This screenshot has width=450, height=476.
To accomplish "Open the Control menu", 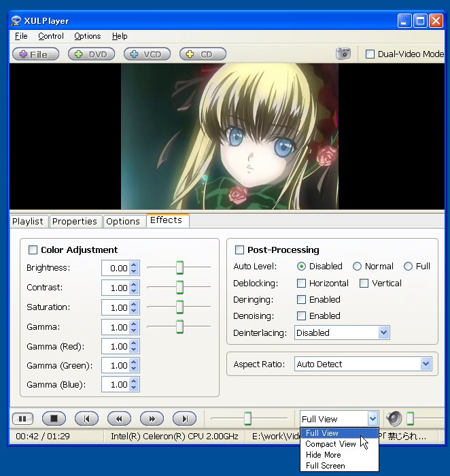I will click(x=51, y=36).
